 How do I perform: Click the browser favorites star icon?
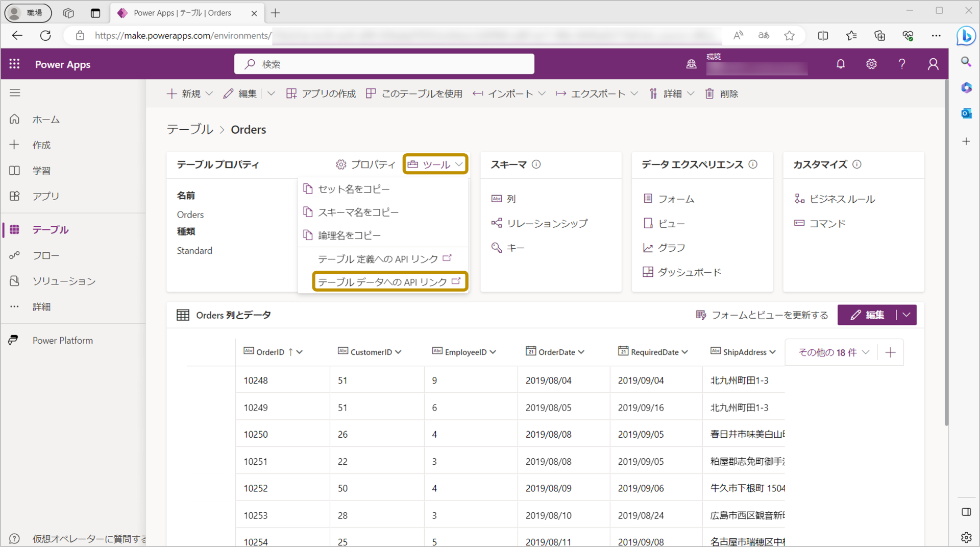790,35
